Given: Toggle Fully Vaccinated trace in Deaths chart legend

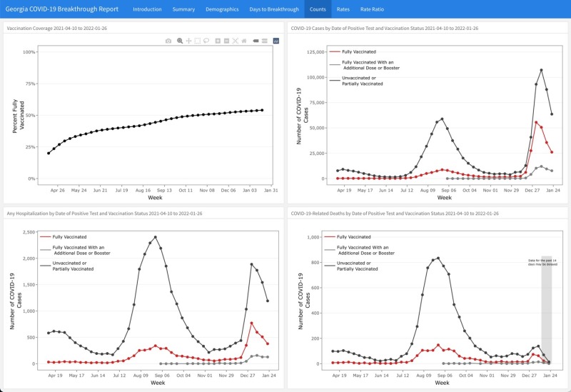Looking at the screenshot, I should click(348, 237).
